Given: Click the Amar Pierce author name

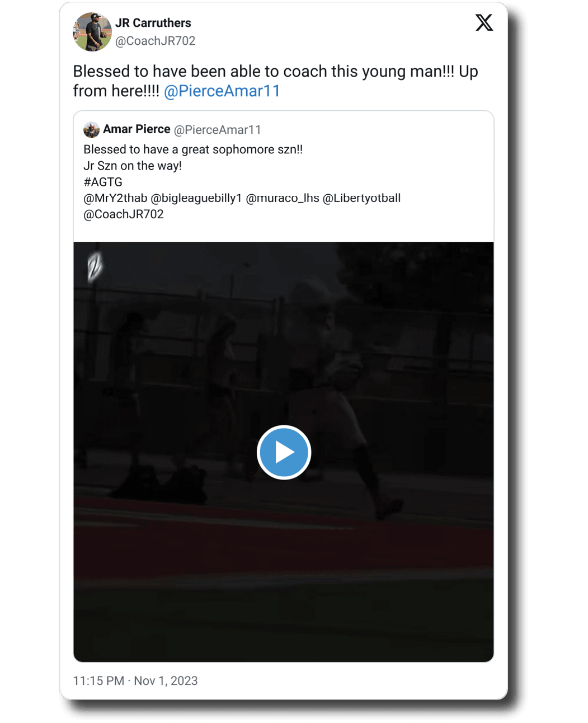Looking at the screenshot, I should (137, 129).
